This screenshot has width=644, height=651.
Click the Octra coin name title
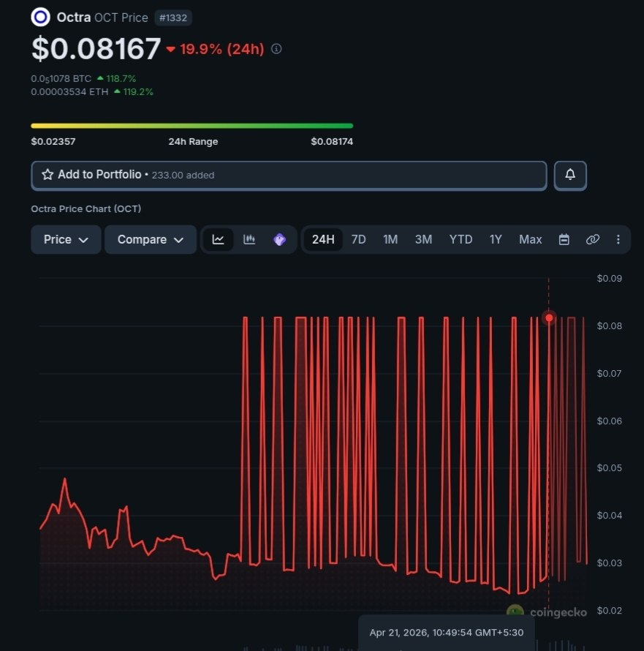[73, 18]
